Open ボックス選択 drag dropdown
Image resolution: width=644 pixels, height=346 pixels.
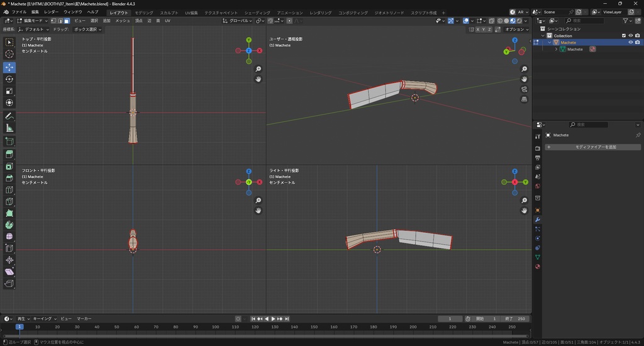coord(87,30)
